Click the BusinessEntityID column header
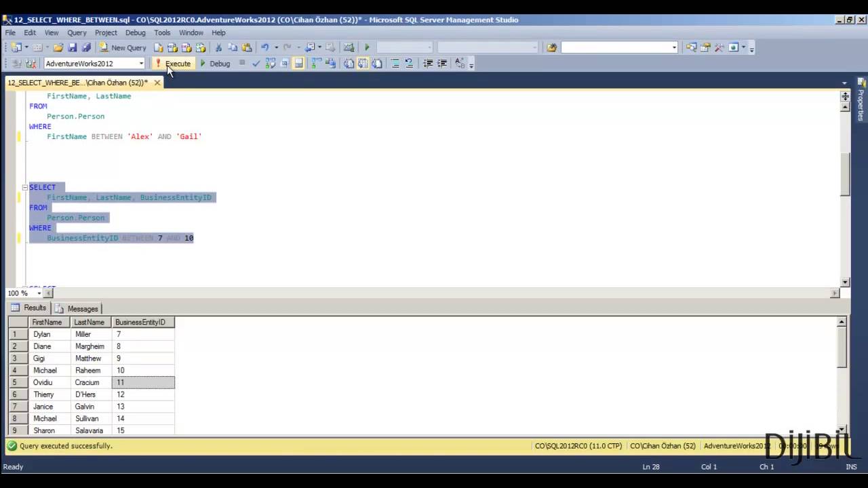The height and width of the screenshot is (488, 868). click(x=143, y=322)
